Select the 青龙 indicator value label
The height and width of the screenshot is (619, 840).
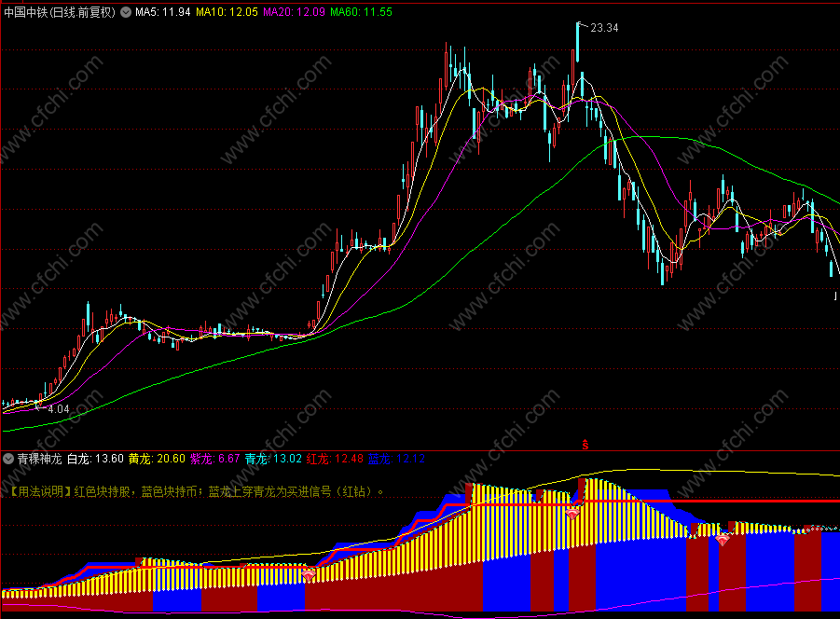pos(273,459)
